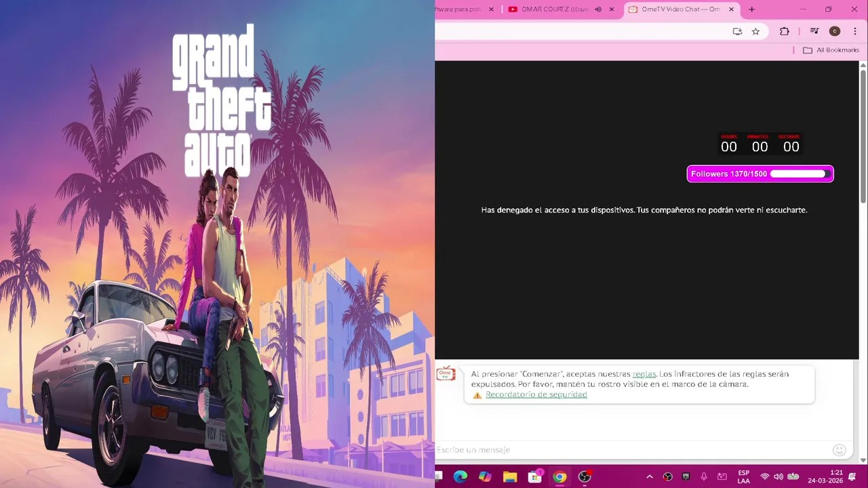Click the battery status tray icon
The height and width of the screenshot is (488, 868).
click(793, 476)
